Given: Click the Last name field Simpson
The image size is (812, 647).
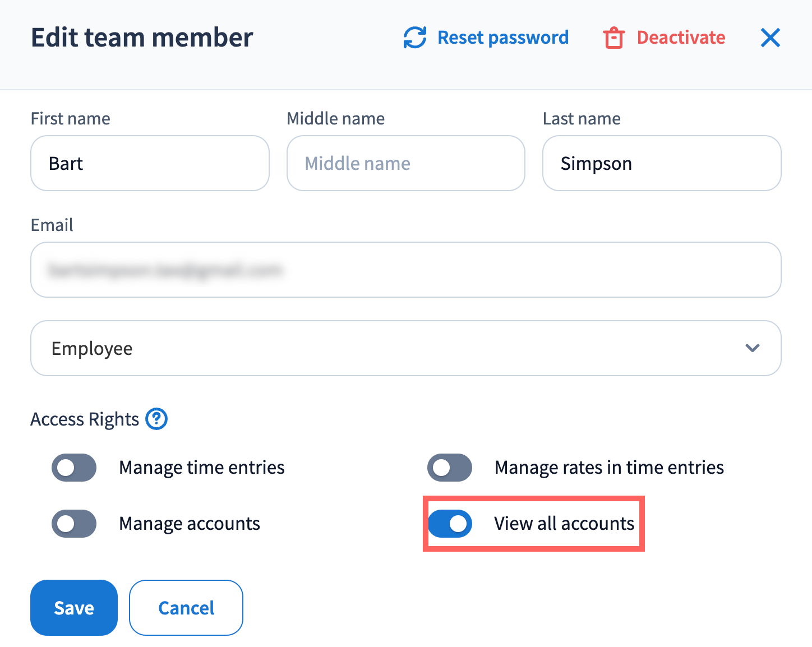Looking at the screenshot, I should point(662,163).
